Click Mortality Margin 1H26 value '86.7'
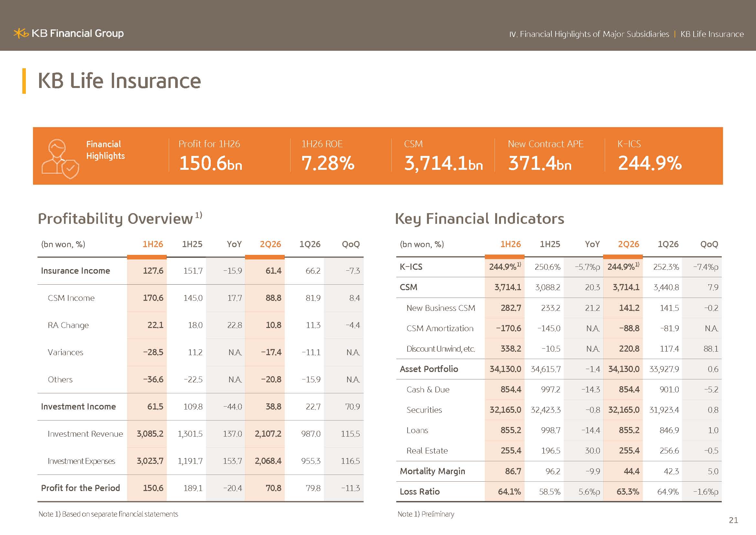Viewport: 756px width, 535px height. [x=513, y=471]
